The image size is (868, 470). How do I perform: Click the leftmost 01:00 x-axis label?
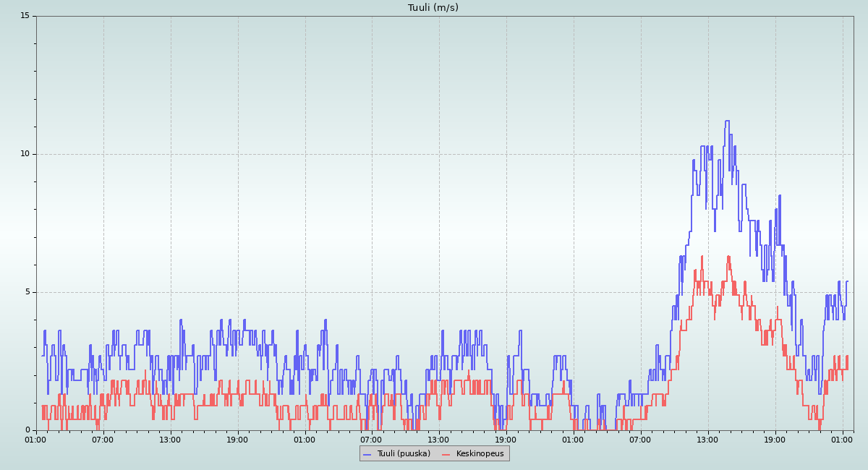pyautogui.click(x=36, y=440)
